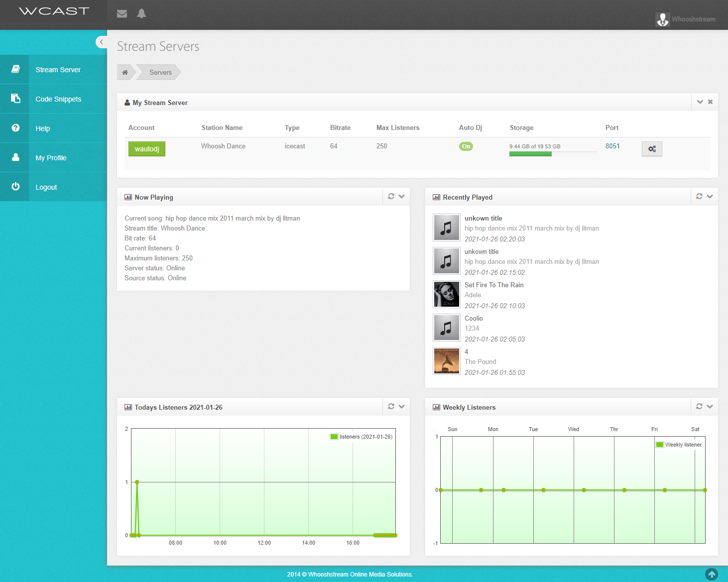This screenshot has width=728, height=582.
Task: Collapse the Now Playing panel
Action: (x=402, y=197)
